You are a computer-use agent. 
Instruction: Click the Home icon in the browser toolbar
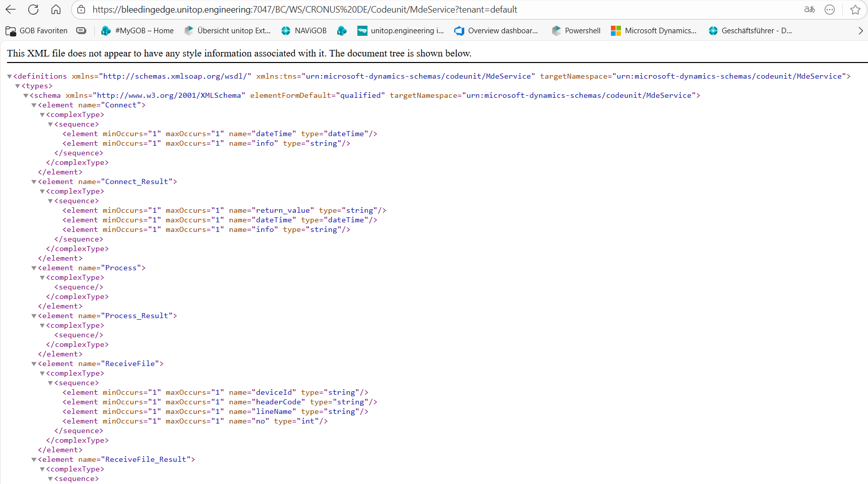click(x=56, y=10)
